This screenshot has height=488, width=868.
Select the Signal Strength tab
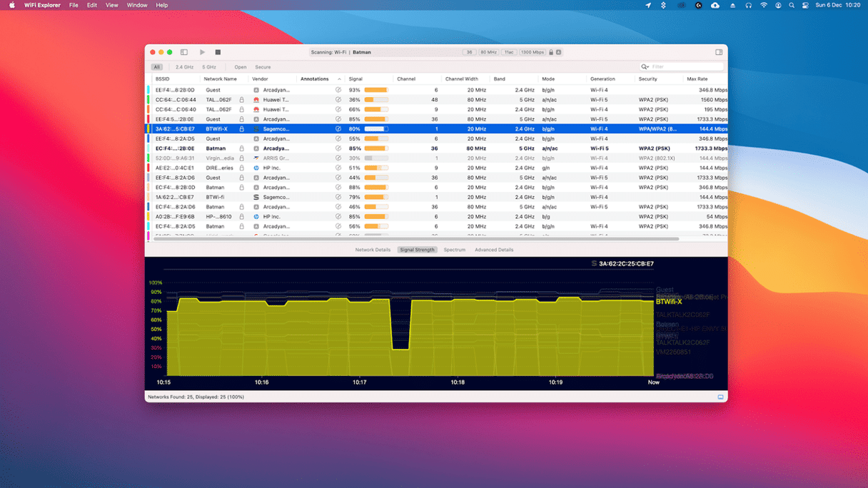pyautogui.click(x=417, y=250)
